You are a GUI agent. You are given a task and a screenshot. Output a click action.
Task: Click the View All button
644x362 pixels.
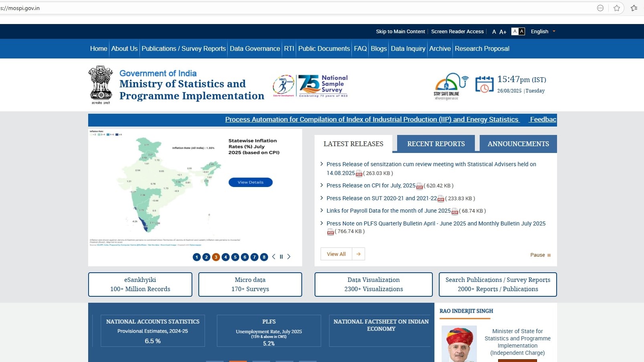click(x=336, y=254)
